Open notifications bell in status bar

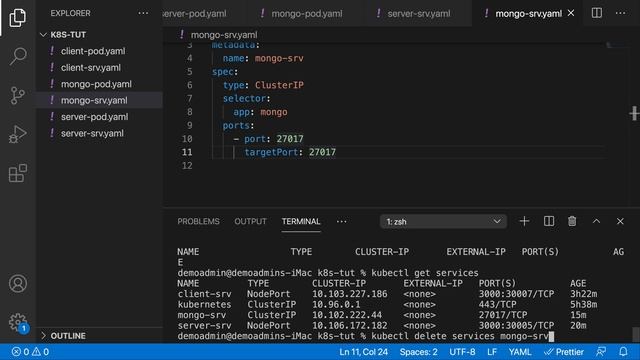tap(623, 352)
